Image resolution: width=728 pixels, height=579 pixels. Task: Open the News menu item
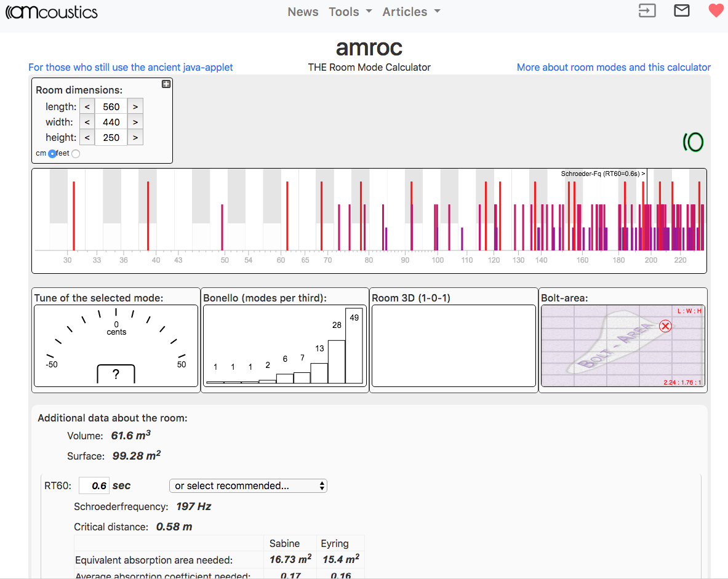(x=303, y=12)
